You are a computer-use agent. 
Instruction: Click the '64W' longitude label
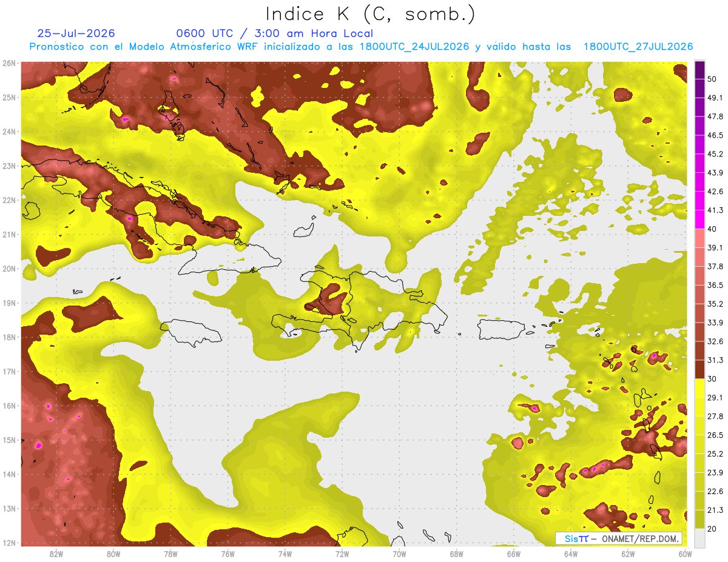coord(571,554)
